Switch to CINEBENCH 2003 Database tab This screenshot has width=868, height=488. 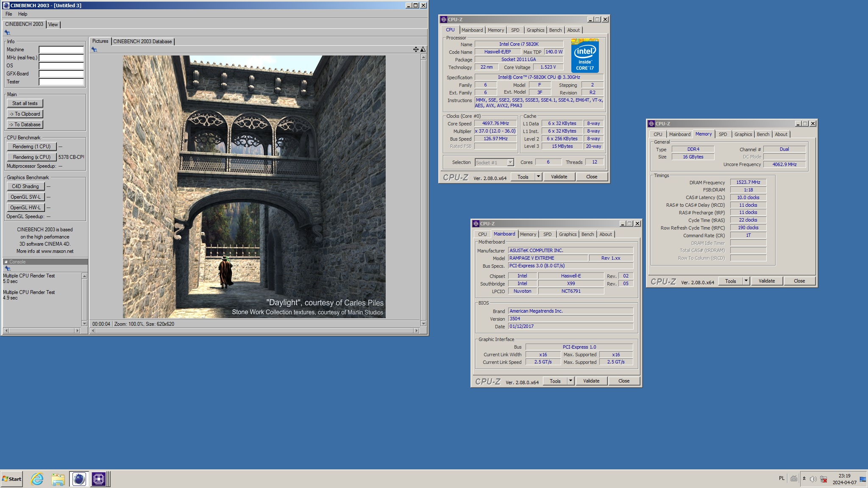tap(142, 42)
